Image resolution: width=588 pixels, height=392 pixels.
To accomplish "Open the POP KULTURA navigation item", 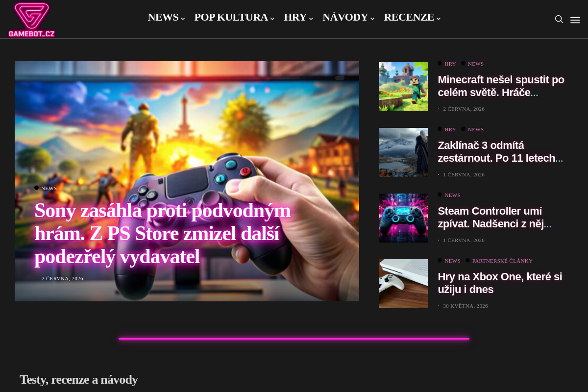I will coord(231,17).
